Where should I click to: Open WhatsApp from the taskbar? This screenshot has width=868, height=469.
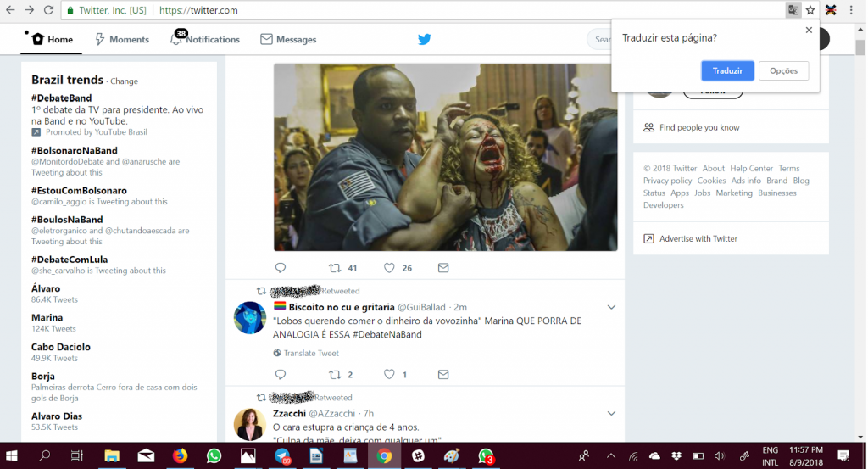[x=214, y=455]
